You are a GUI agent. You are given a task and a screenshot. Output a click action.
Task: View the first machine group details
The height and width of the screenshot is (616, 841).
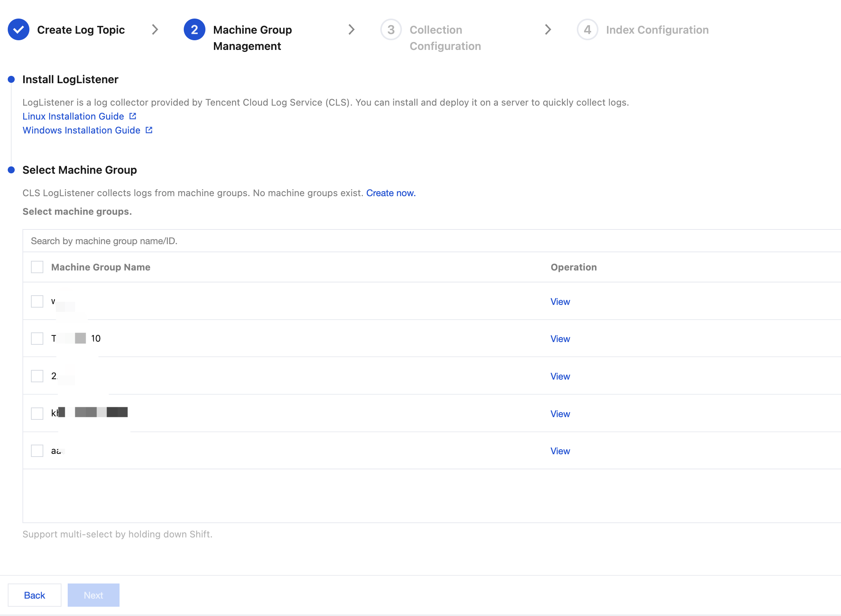click(x=560, y=301)
